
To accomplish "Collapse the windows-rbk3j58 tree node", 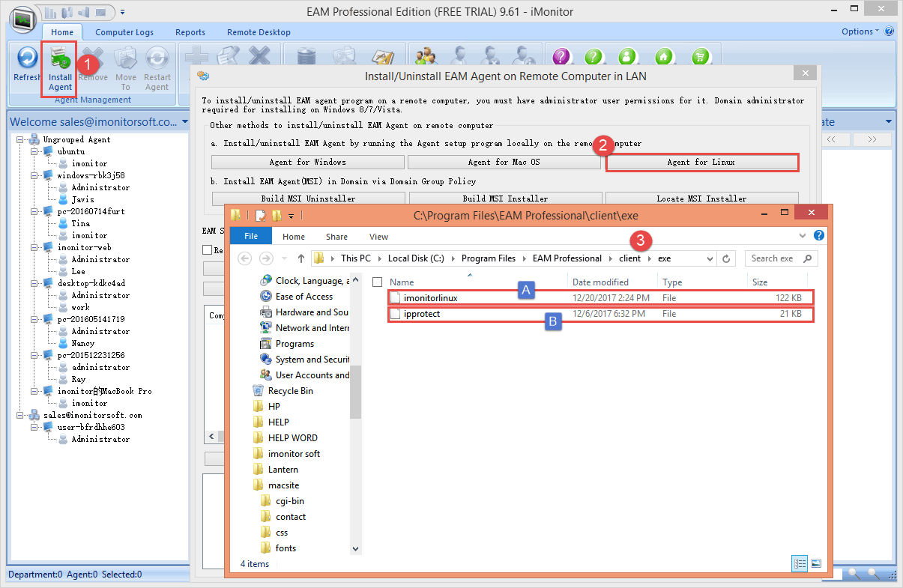I will (35, 175).
